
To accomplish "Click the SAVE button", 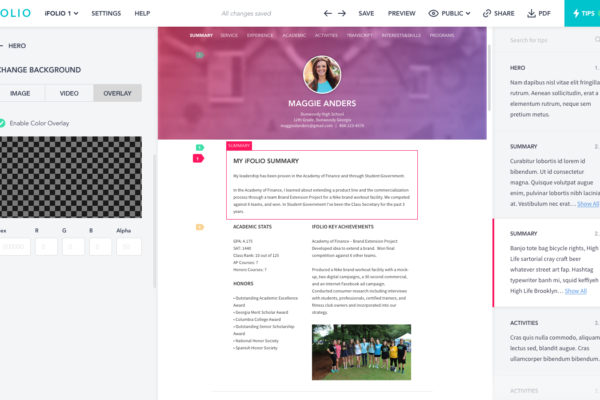I will [366, 13].
